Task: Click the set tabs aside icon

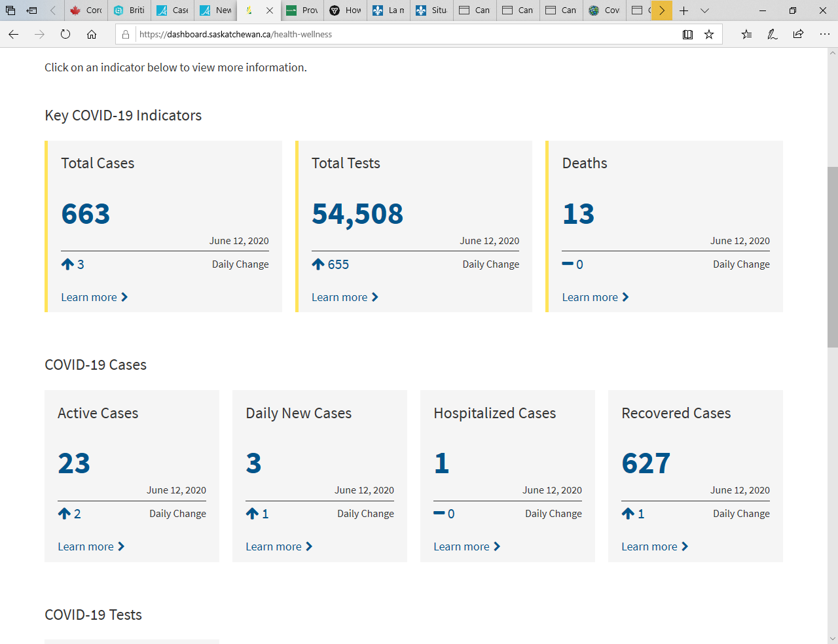Action: pyautogui.click(x=31, y=10)
